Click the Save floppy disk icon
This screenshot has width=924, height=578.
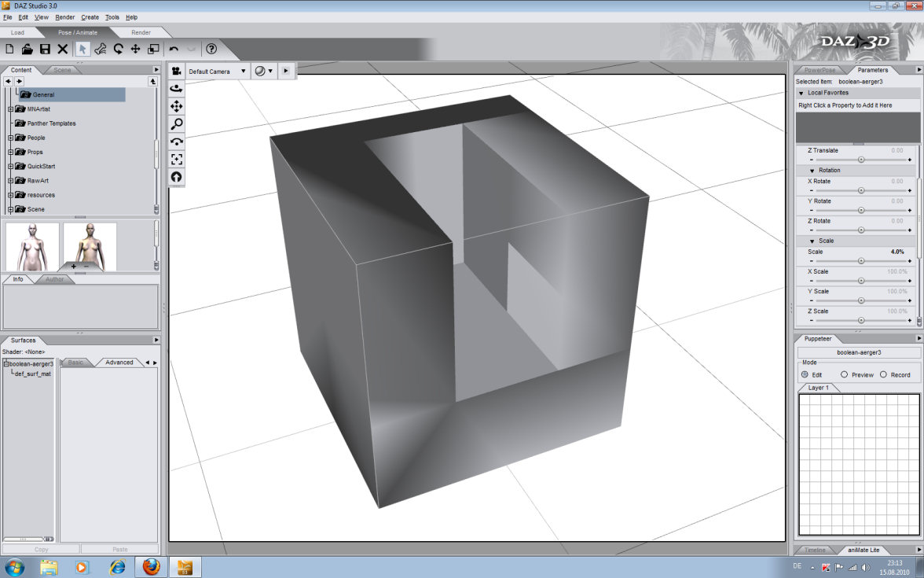[x=45, y=49]
